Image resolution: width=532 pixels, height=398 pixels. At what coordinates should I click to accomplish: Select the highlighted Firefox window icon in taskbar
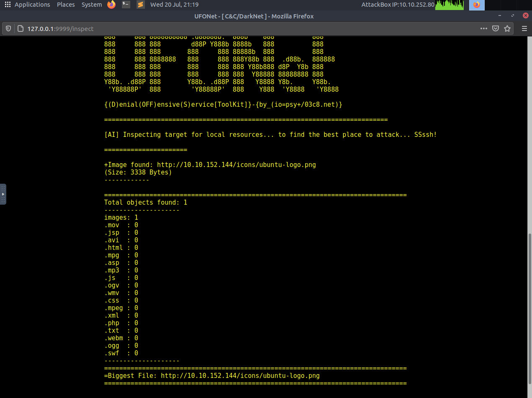pyautogui.click(x=477, y=5)
